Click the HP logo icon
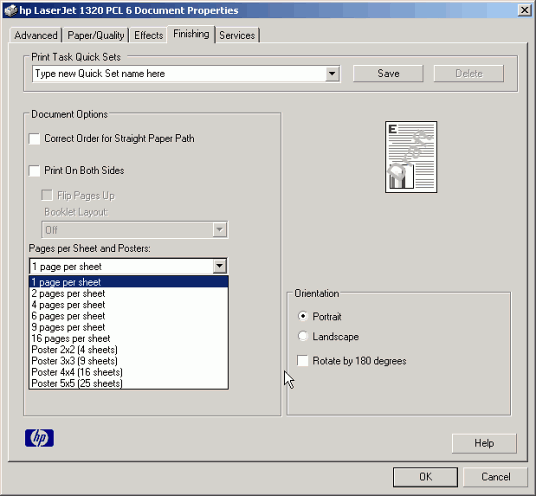Viewport: 536px width, 496px height. (39, 438)
